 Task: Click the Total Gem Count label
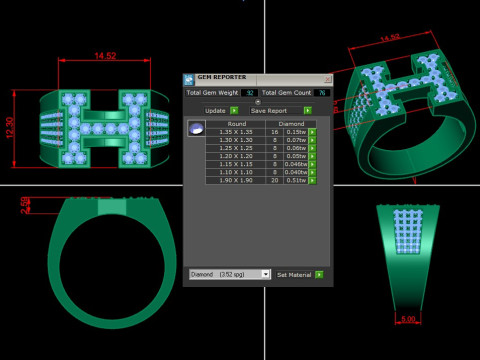pos(286,93)
